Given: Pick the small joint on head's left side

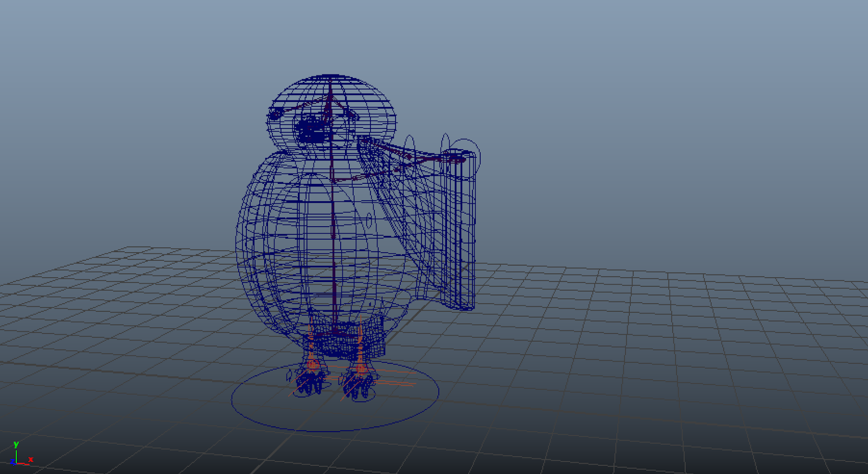Looking at the screenshot, I should (x=275, y=113).
